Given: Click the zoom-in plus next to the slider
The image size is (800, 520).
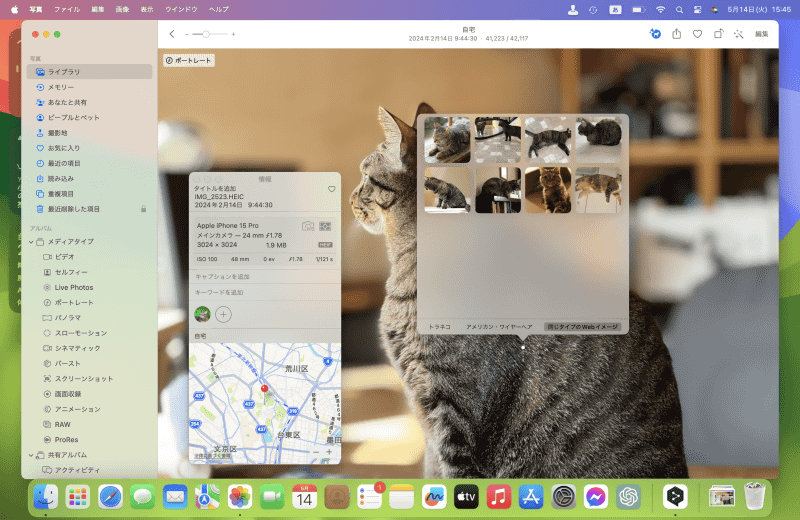Looking at the screenshot, I should tap(233, 34).
